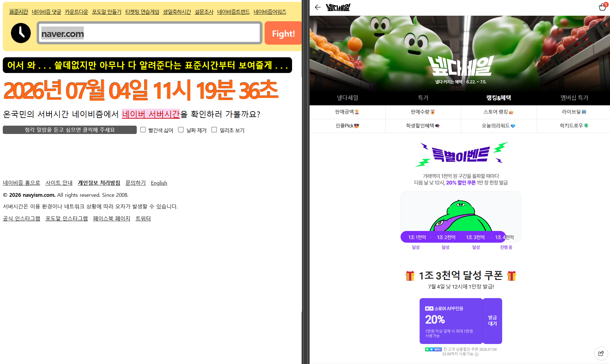Click the 20% 스토어 APP전용 coupon card
The height and width of the screenshot is (364, 610).
tap(461, 321)
